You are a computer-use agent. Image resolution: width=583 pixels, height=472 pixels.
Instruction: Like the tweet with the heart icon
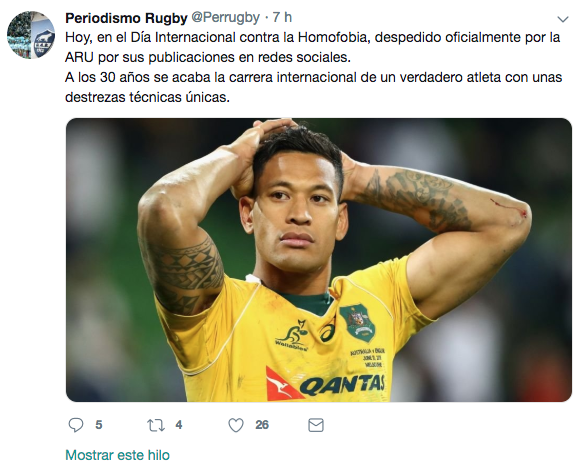[x=236, y=425]
